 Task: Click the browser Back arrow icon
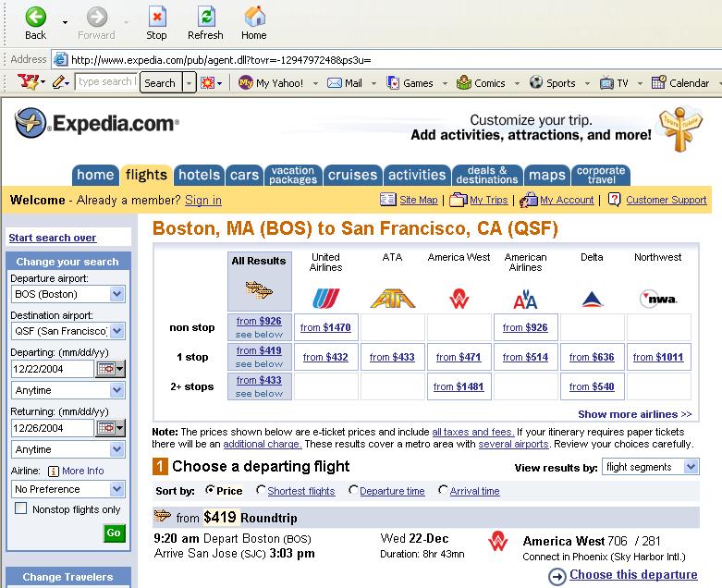coord(35,17)
